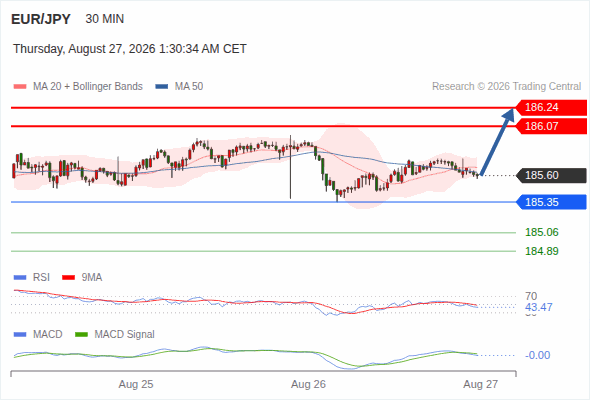Viewport: 590px width, 400px height.
Task: Click the 186.24 resistance price tag
Action: [x=551, y=107]
